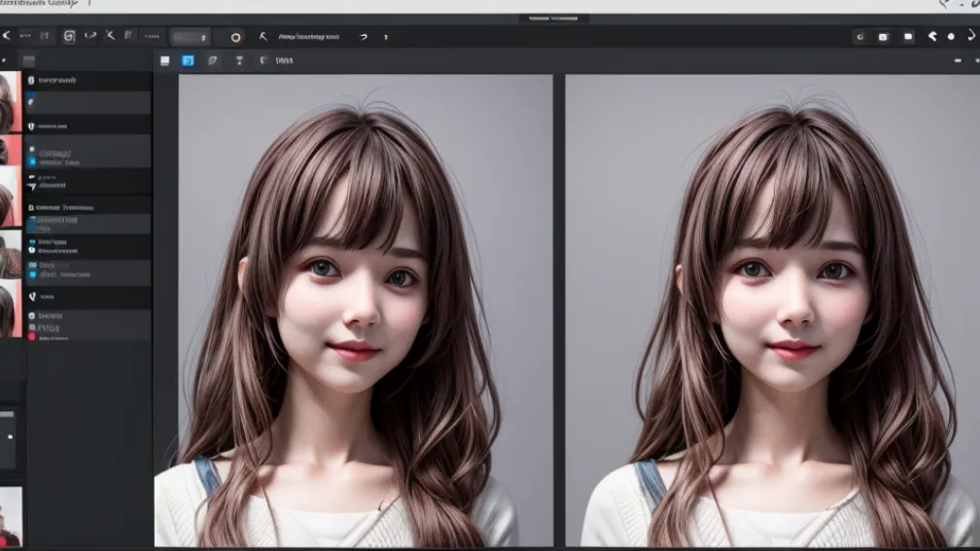The image size is (980, 551).
Task: Click the redo curved arrow icon
Action: click(364, 37)
